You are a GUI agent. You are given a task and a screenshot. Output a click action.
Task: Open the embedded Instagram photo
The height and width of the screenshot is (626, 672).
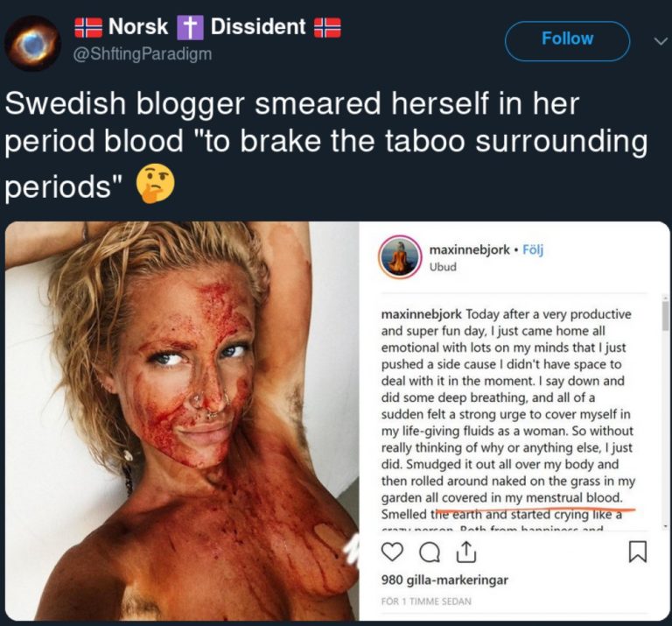tap(182, 420)
